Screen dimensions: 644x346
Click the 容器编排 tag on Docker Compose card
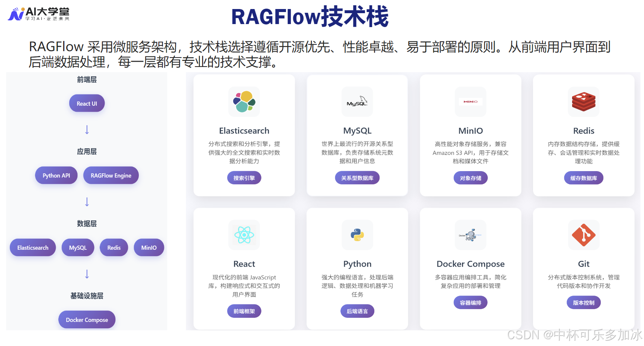coord(470,302)
